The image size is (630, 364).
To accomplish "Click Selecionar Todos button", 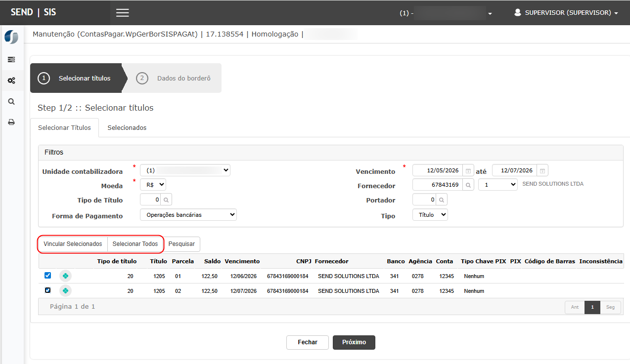I will [135, 244].
